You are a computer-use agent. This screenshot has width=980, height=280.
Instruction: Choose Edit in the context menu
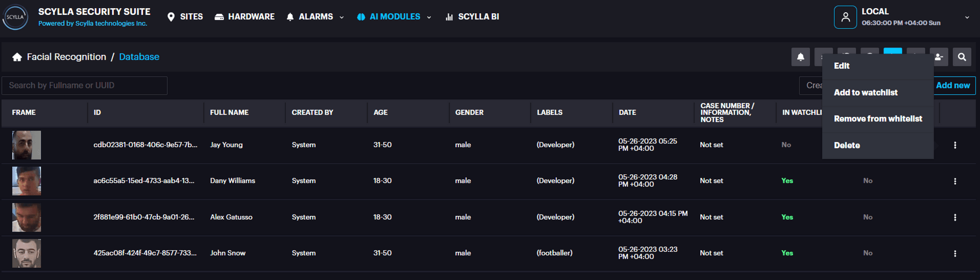coord(878,66)
